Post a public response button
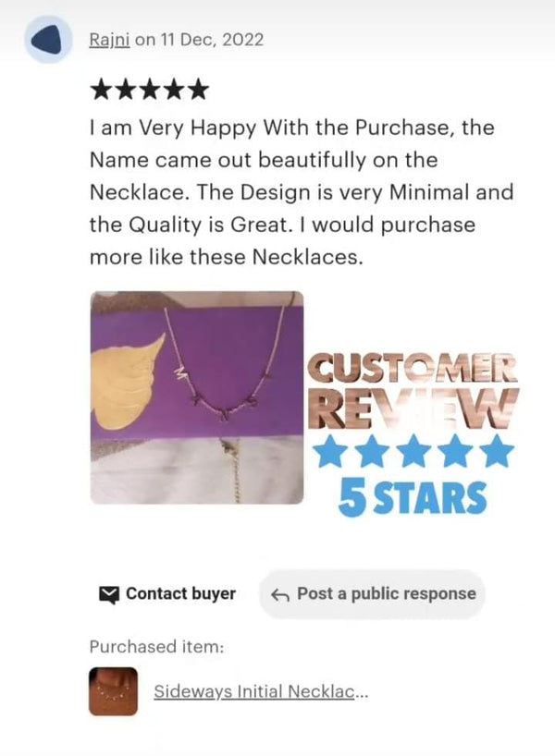555x756 pixels. [x=372, y=594]
